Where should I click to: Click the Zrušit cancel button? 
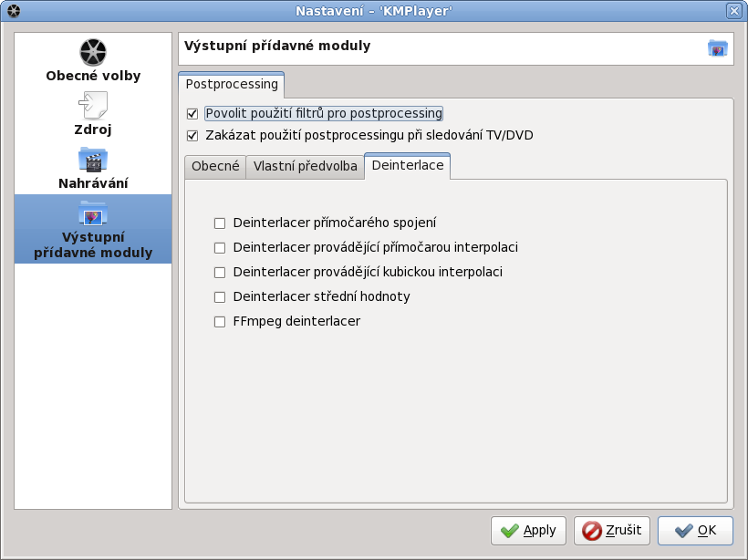pos(611,530)
